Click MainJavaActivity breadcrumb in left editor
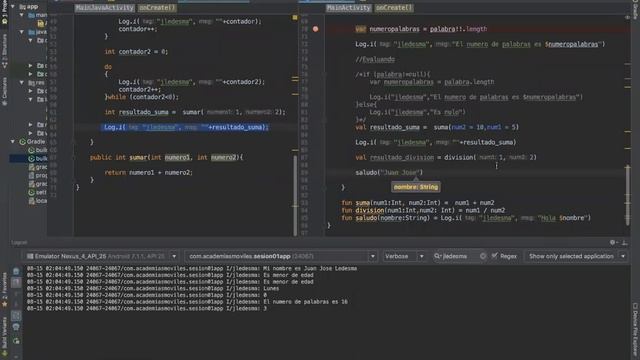The image size is (640, 360). (x=104, y=8)
